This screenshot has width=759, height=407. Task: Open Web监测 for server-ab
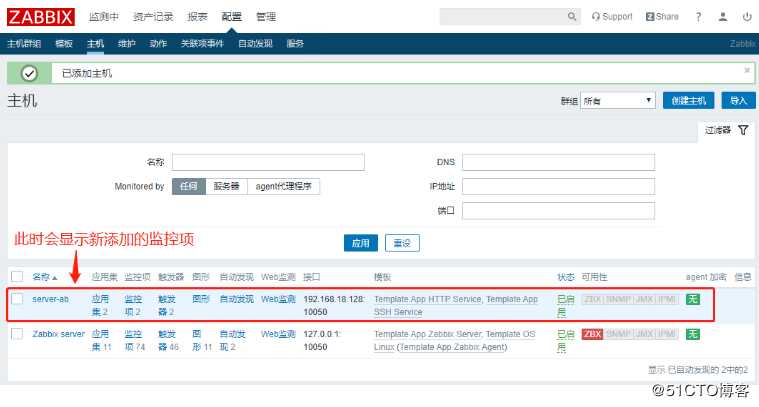278,299
